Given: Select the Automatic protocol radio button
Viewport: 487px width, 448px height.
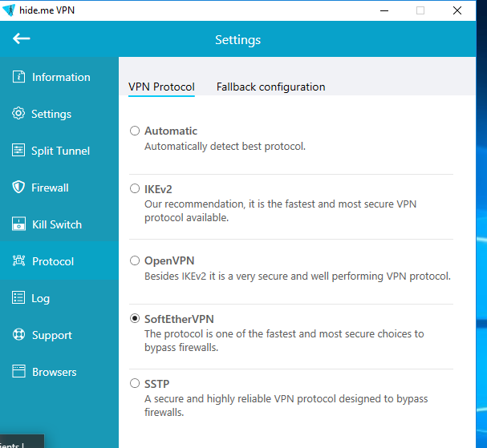Looking at the screenshot, I should pos(135,131).
